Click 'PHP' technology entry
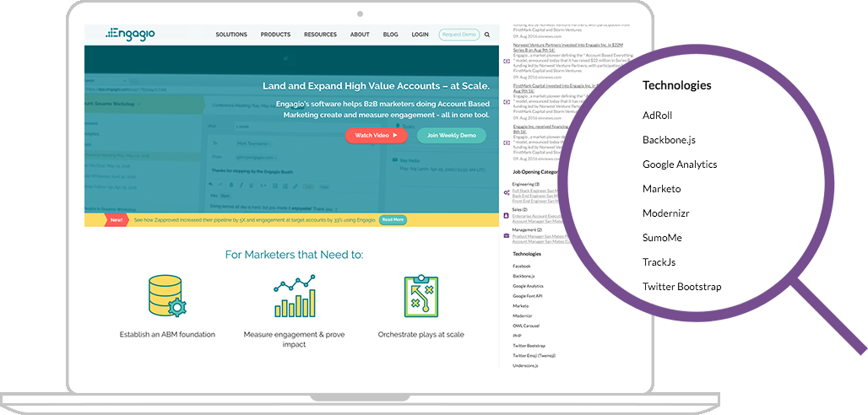 [x=517, y=336]
